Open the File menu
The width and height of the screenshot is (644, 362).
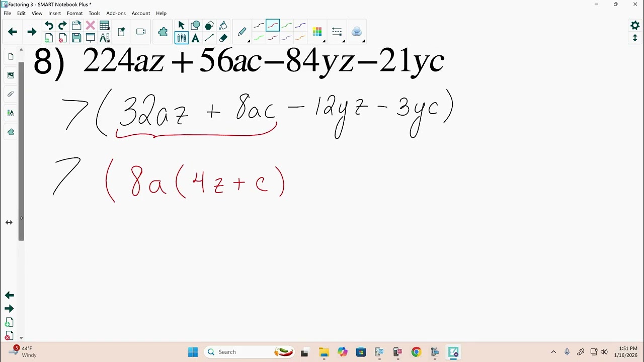[x=7, y=13]
